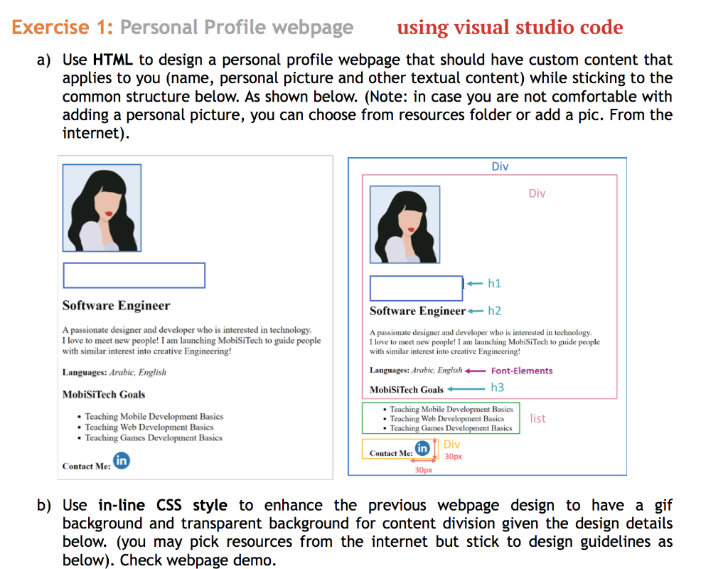Click the Software Engineer heading in the left mockup

pos(116,305)
